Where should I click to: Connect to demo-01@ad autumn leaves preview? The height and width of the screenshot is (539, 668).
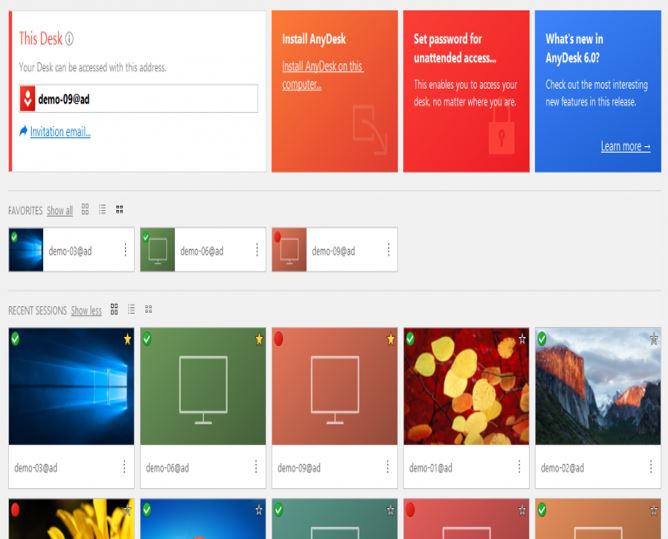(x=466, y=386)
